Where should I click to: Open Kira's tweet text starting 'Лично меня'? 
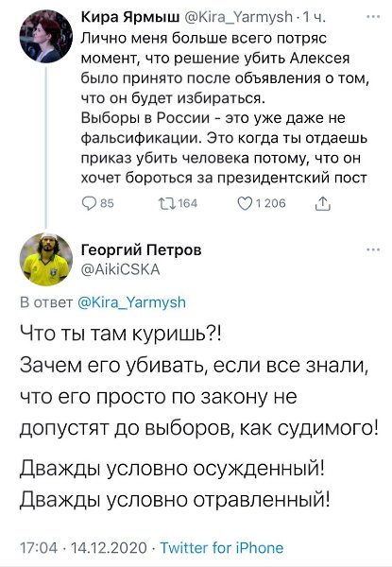pyautogui.click(x=224, y=108)
